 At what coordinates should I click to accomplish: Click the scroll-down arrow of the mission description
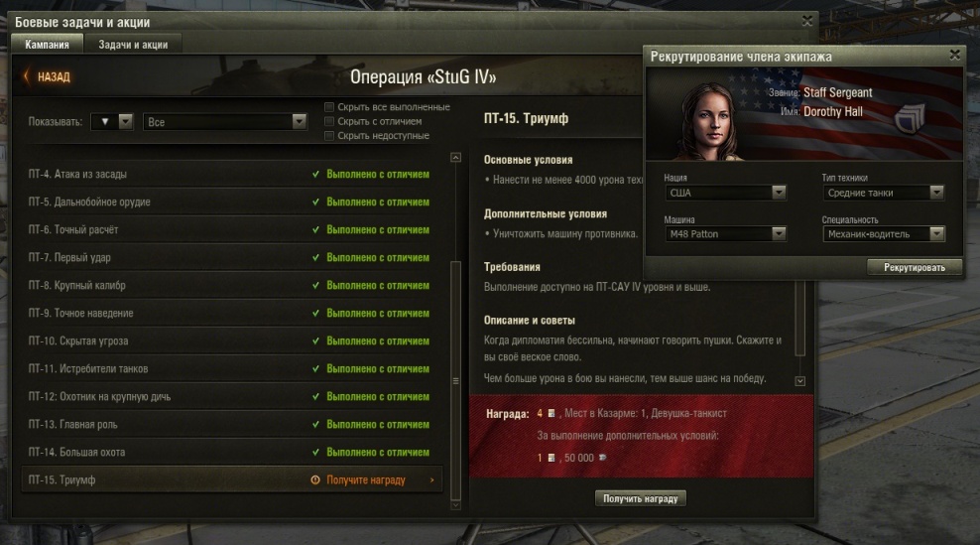tap(800, 381)
